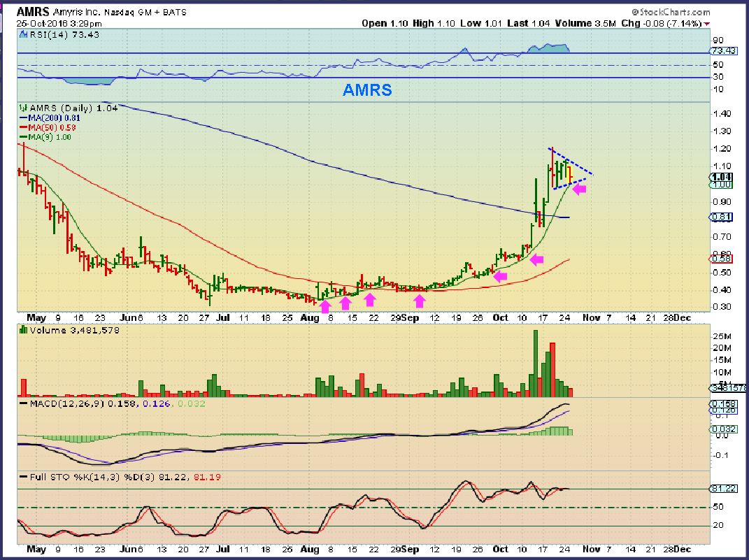
Task: Click the 'Jul' label on the bottom date axis
Action: pos(222,549)
